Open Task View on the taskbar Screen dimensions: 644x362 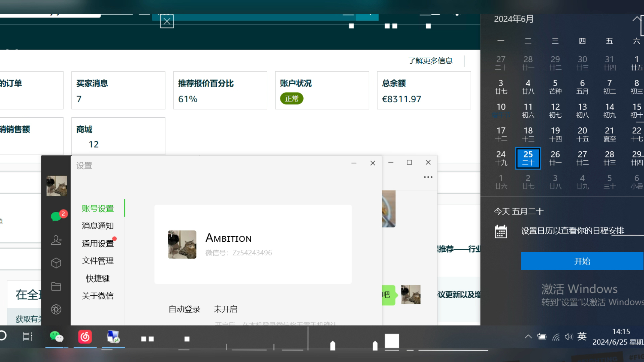coord(28,336)
